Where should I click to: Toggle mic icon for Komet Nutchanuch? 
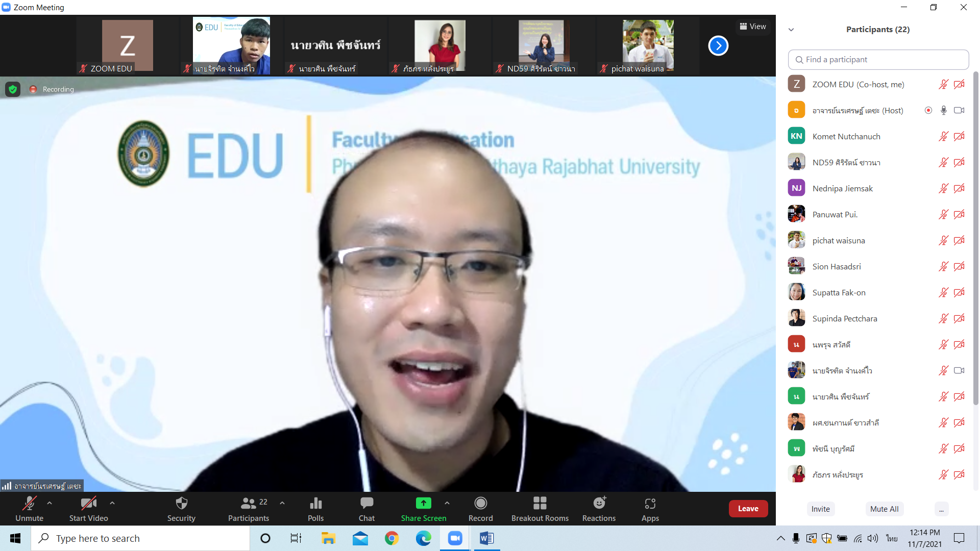(943, 136)
